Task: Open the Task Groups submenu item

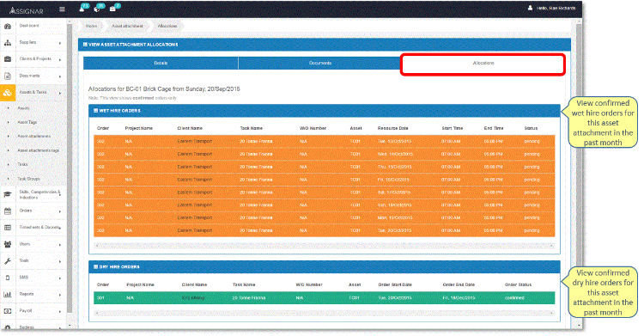Action: (x=28, y=179)
